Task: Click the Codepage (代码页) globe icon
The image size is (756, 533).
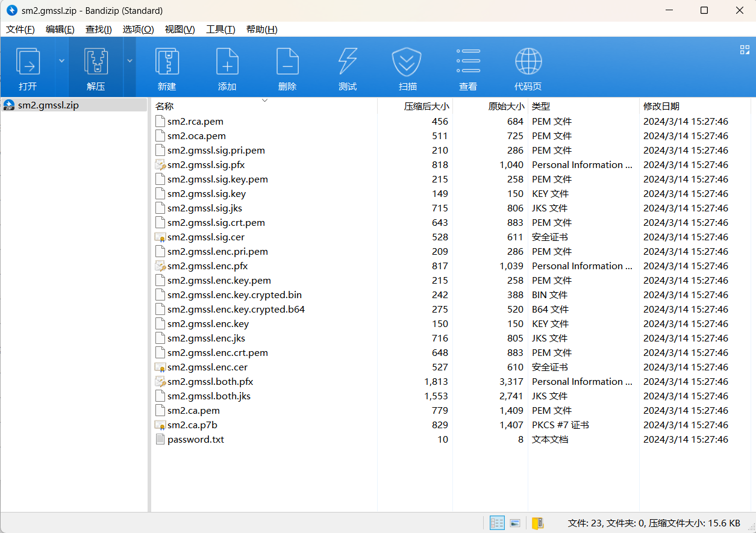Action: 528,61
